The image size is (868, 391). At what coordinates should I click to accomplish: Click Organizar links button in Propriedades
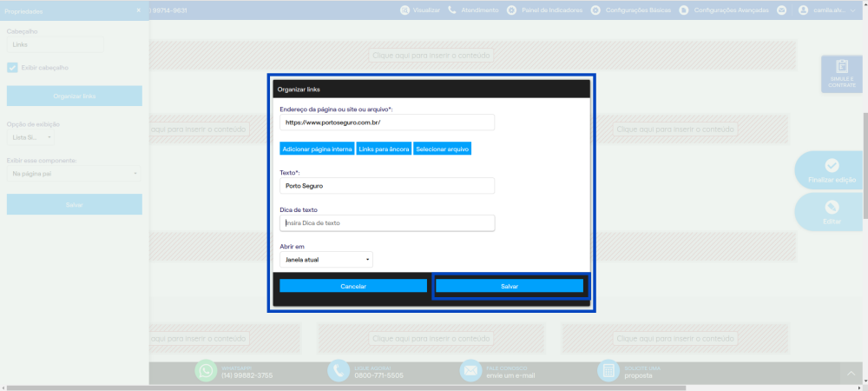click(x=74, y=96)
